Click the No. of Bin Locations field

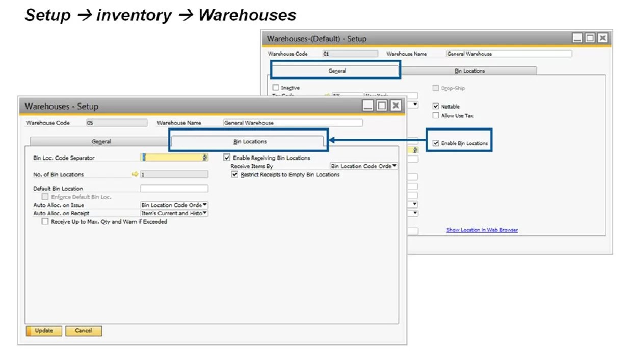pos(174,174)
